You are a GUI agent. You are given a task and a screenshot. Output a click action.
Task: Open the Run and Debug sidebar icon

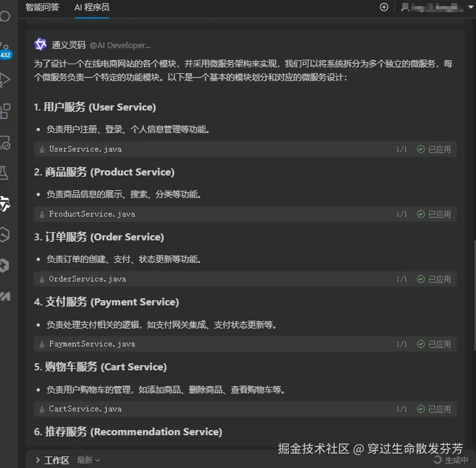(5, 80)
